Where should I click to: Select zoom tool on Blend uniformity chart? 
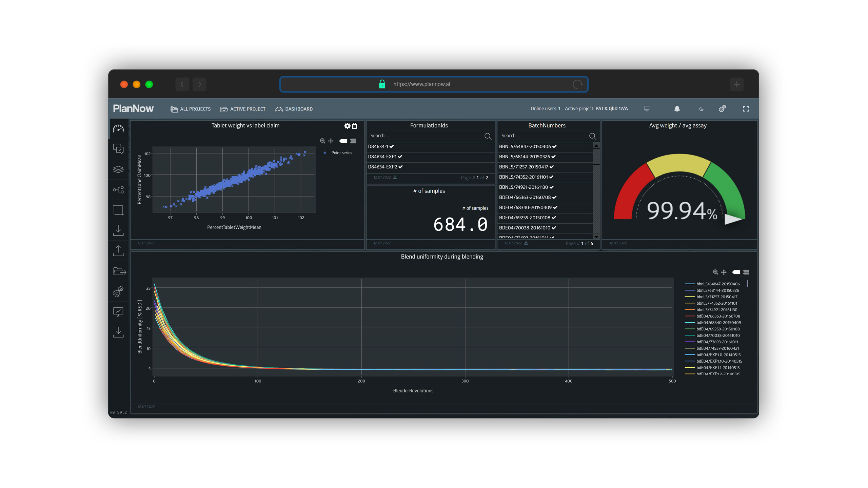[715, 272]
